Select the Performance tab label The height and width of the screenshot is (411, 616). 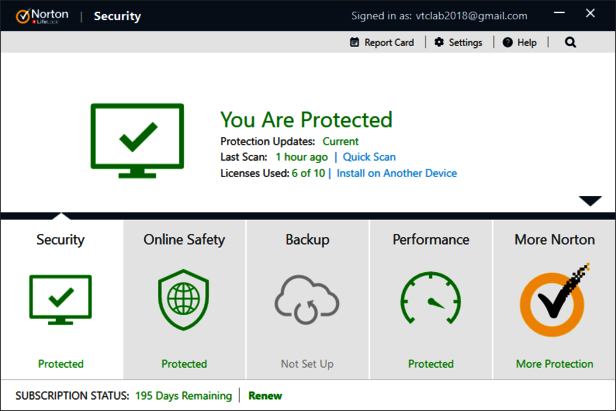coord(431,240)
